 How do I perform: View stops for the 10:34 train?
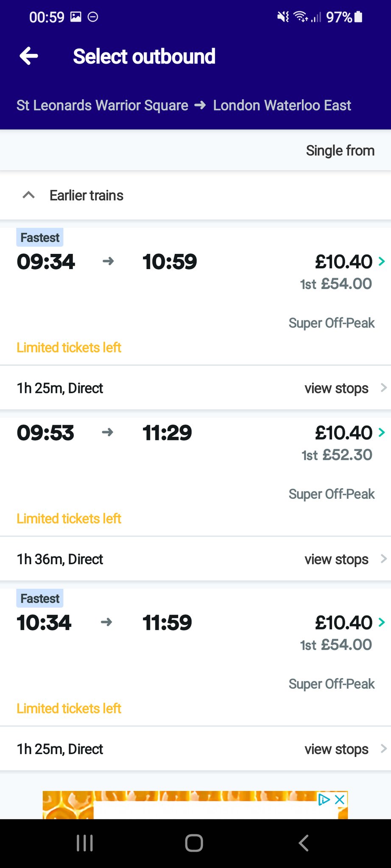pos(336,749)
